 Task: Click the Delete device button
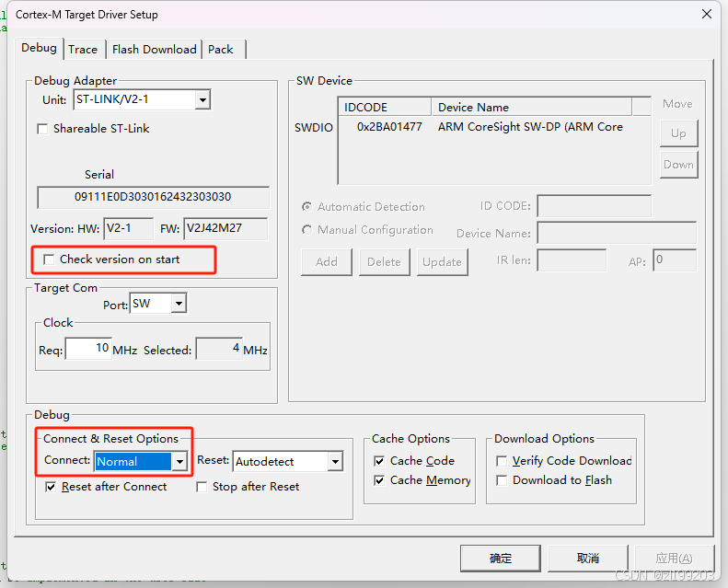point(384,261)
